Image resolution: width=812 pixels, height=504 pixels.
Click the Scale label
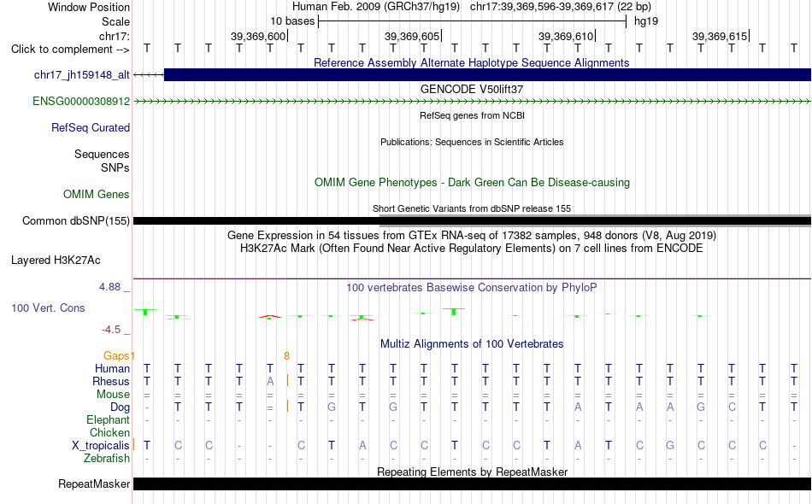[x=116, y=21]
